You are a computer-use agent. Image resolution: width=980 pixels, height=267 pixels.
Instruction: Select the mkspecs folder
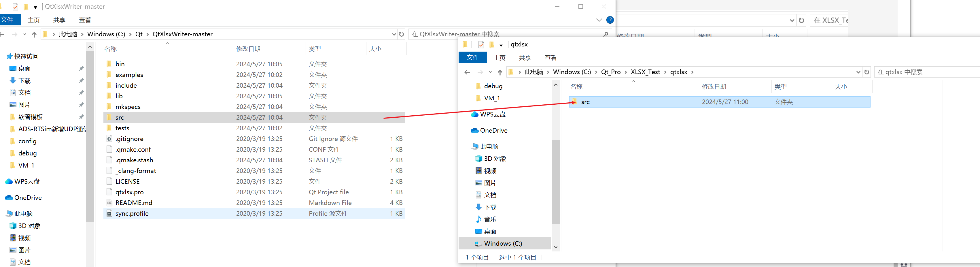(128, 107)
